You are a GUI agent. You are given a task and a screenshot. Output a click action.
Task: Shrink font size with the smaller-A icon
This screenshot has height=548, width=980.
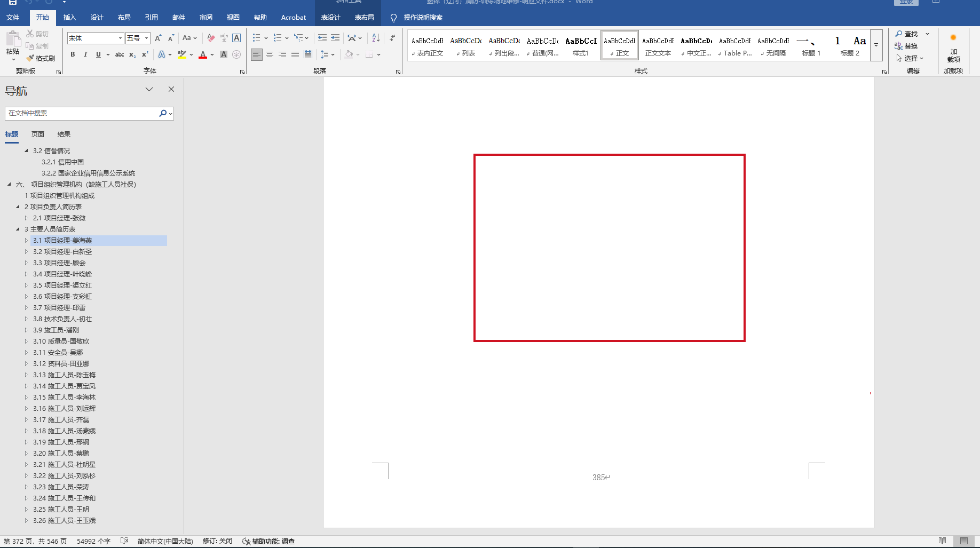coord(171,38)
